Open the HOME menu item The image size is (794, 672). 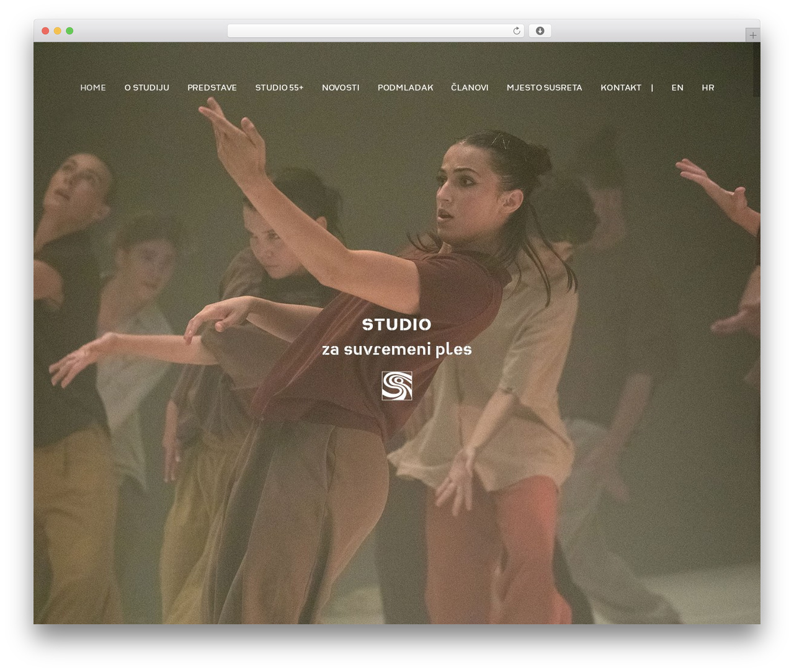(93, 87)
